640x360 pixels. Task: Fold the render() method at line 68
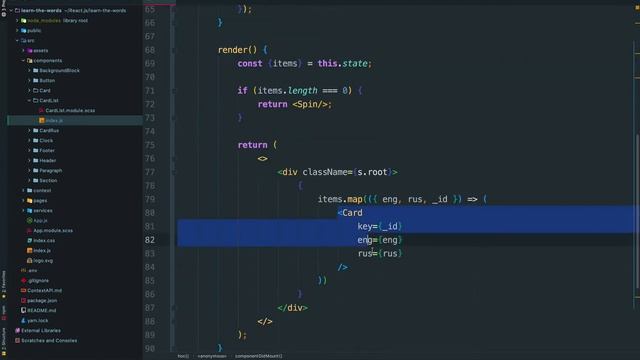(x=173, y=50)
